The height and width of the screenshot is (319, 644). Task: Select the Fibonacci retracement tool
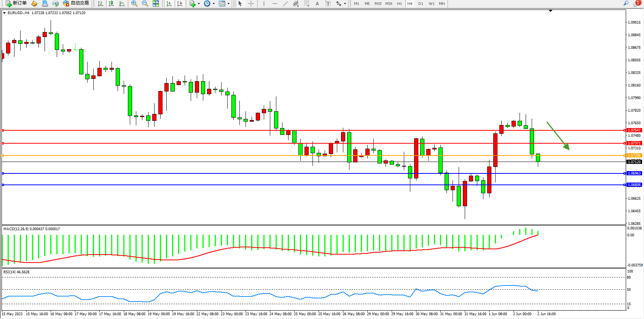(x=307, y=3)
